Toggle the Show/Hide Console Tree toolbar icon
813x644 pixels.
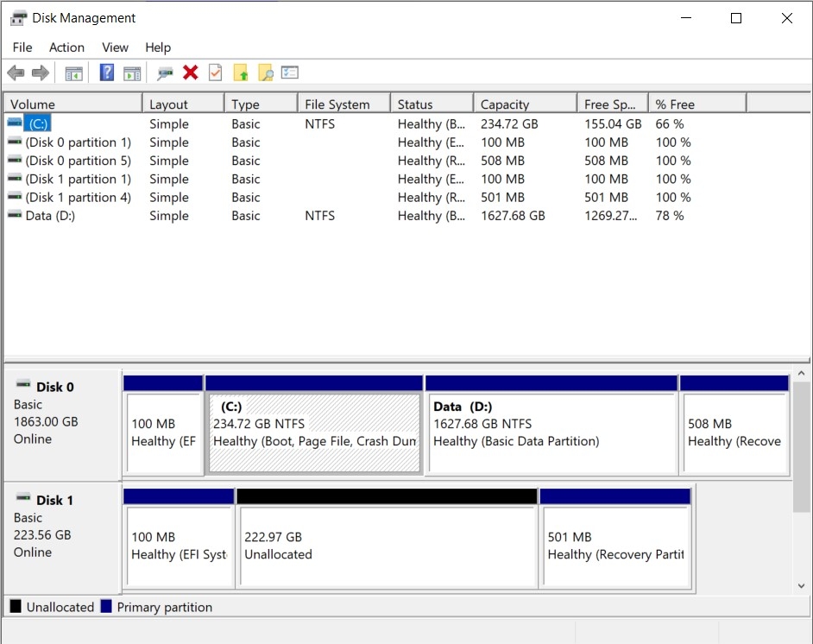click(73, 73)
